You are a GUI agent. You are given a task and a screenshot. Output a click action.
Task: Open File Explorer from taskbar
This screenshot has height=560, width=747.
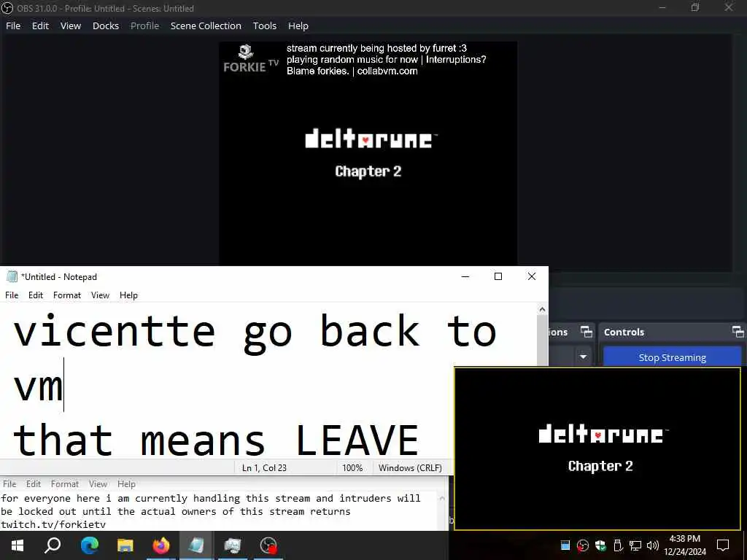(x=125, y=545)
